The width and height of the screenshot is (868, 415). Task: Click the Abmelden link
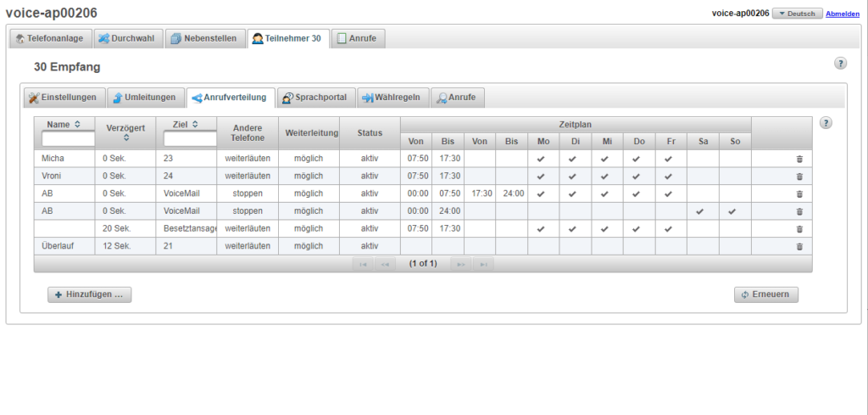point(843,14)
